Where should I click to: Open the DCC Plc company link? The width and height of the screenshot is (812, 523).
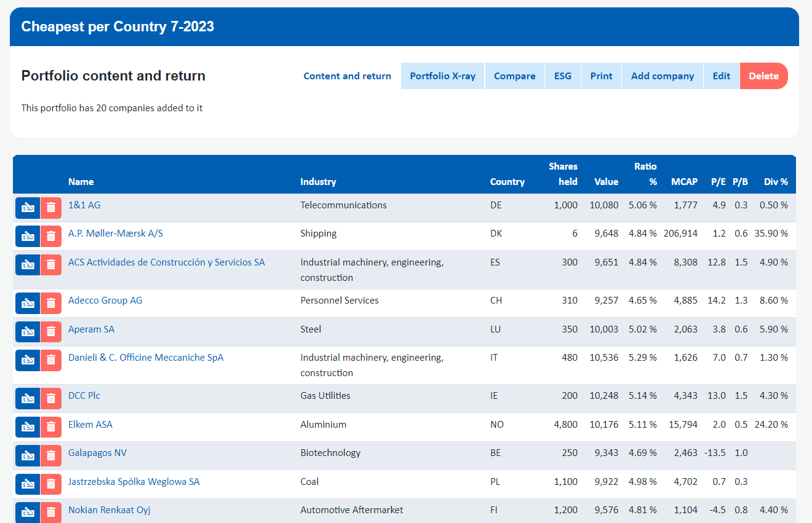pos(84,396)
